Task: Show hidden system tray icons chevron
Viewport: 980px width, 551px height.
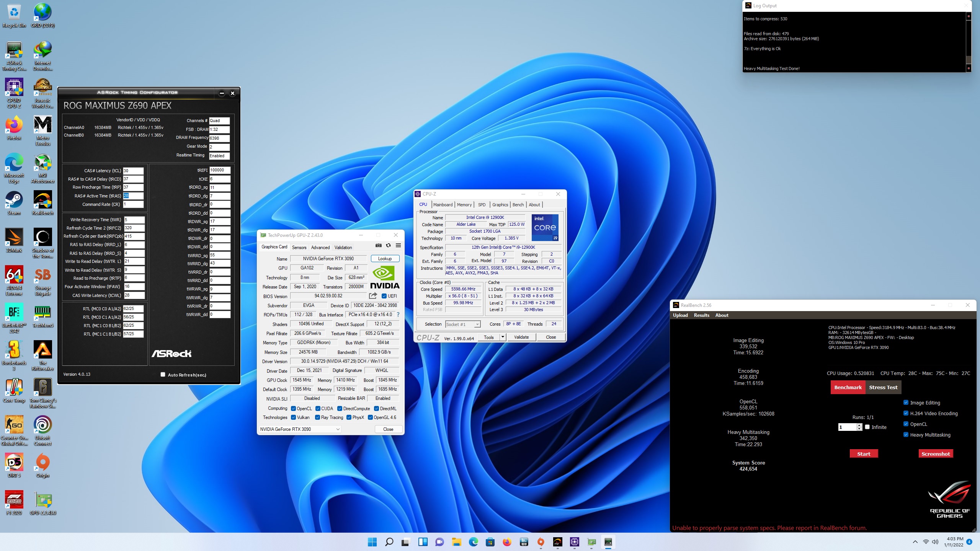Action: coord(915,542)
